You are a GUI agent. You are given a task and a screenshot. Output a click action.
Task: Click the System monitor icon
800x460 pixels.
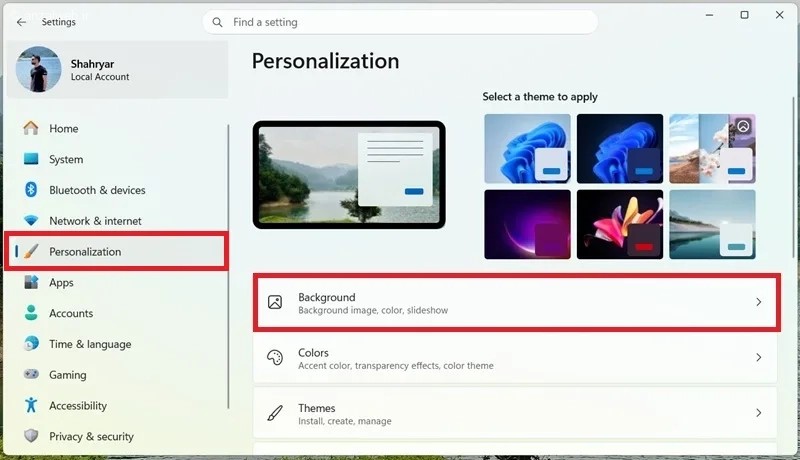pyautogui.click(x=31, y=159)
